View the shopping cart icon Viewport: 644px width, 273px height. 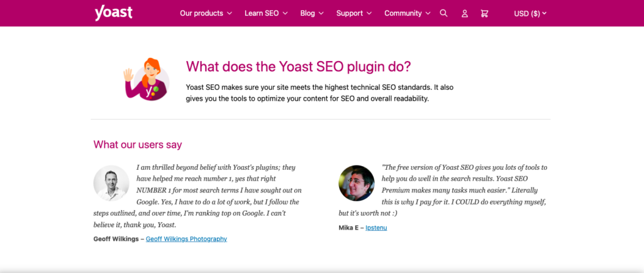pyautogui.click(x=485, y=13)
